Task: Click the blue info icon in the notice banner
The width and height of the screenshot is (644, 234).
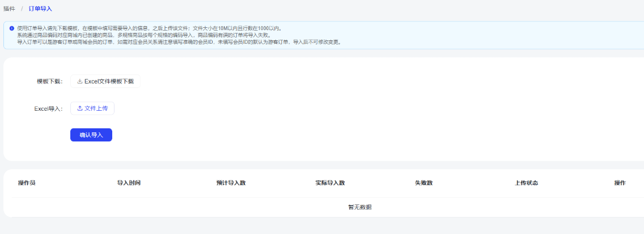Action: pyautogui.click(x=11, y=28)
